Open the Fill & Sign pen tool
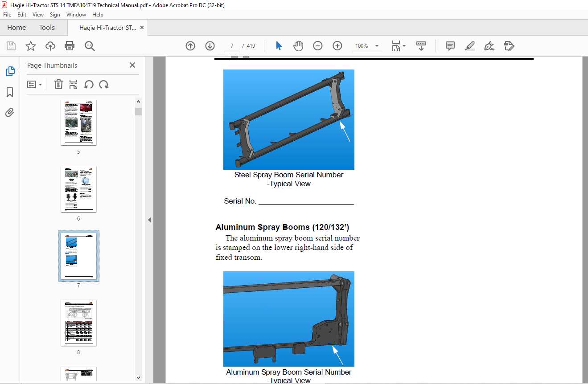588x384 pixels. click(x=489, y=46)
